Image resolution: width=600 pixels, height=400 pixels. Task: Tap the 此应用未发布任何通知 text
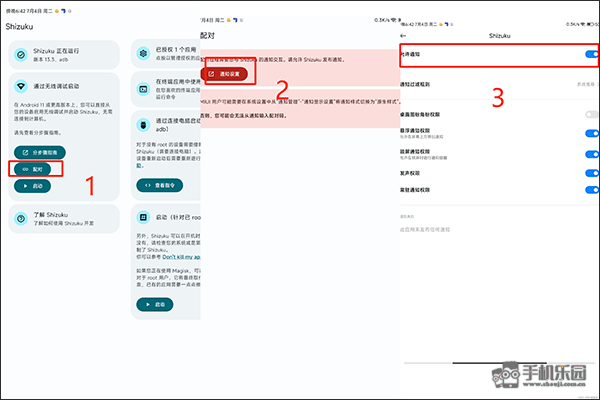point(425,230)
